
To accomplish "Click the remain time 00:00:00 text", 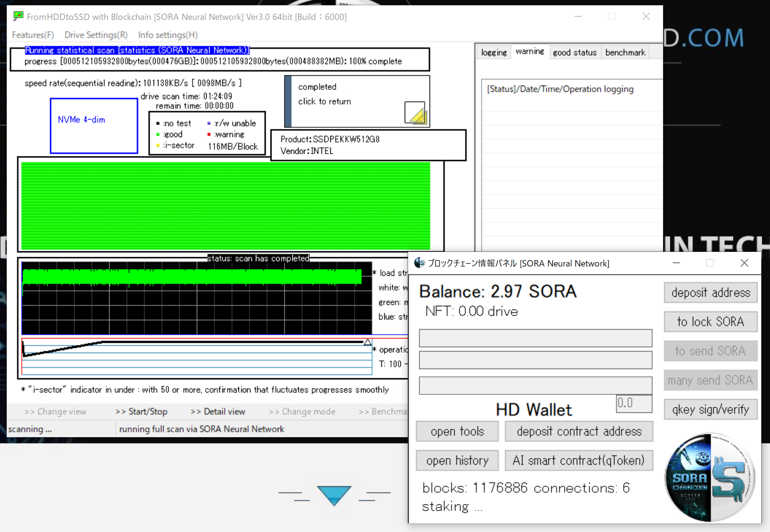I will pos(195,106).
